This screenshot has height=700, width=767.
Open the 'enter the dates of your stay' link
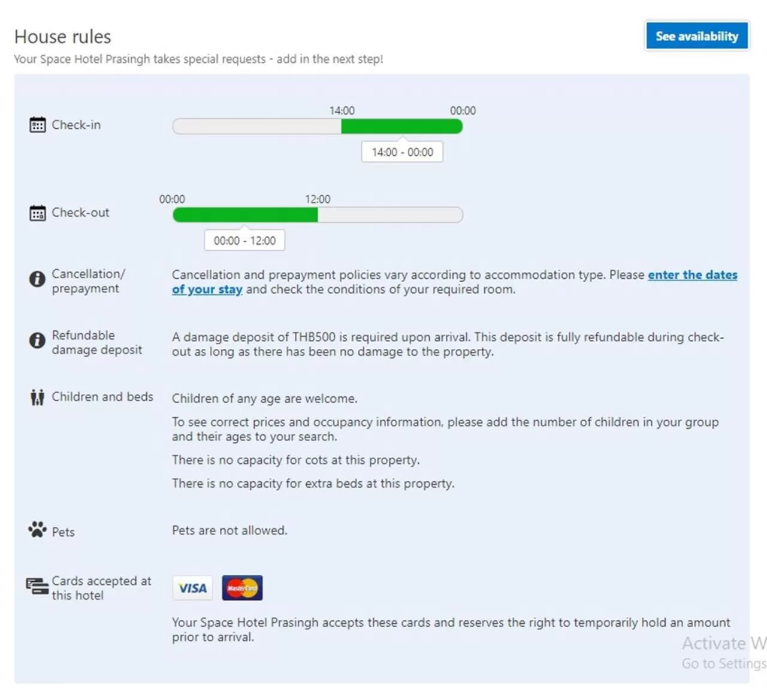pyautogui.click(x=692, y=275)
